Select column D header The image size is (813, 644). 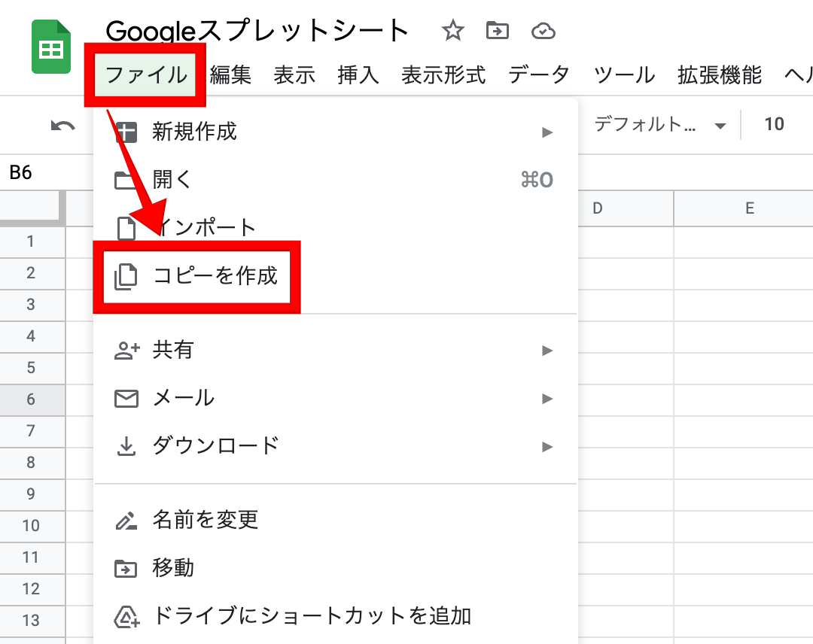pos(626,208)
